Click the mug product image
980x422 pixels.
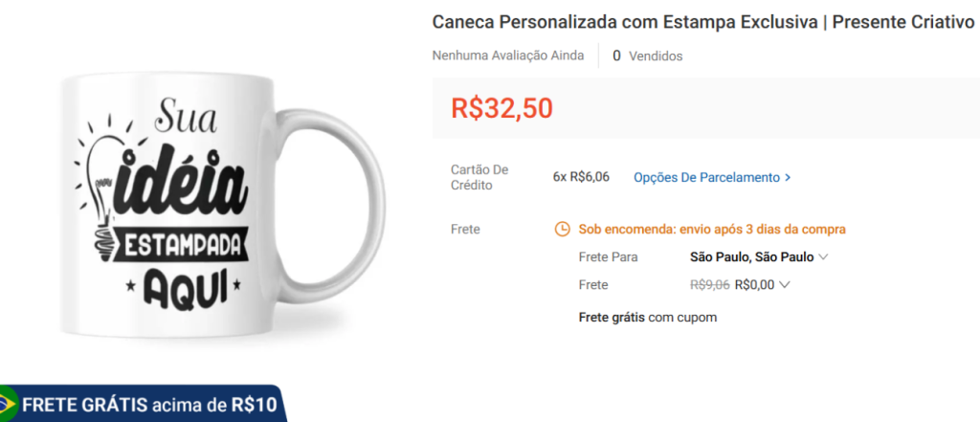coord(222,205)
